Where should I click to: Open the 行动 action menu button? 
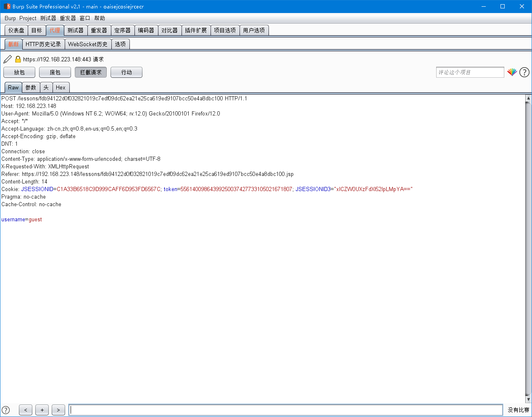pyautogui.click(x=126, y=72)
